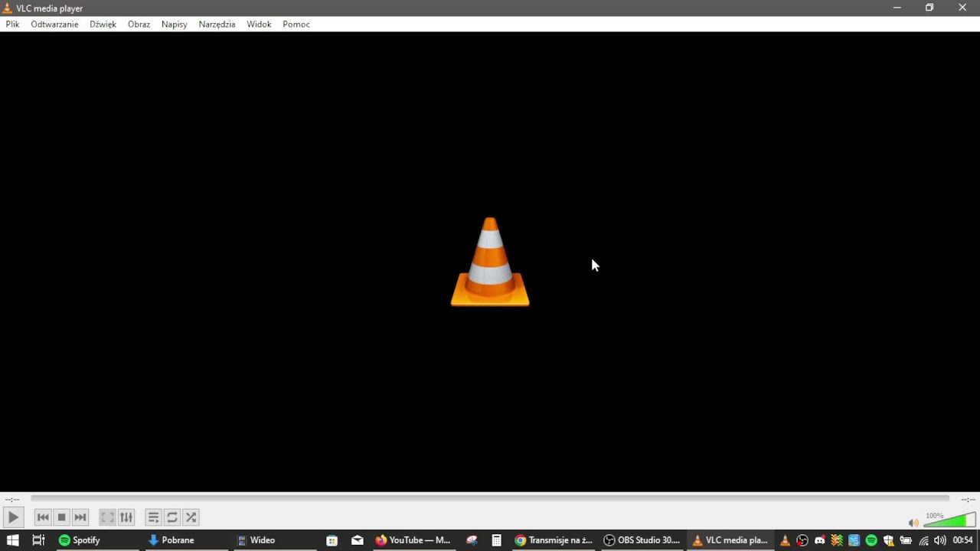Restore down the VLC window

(929, 8)
